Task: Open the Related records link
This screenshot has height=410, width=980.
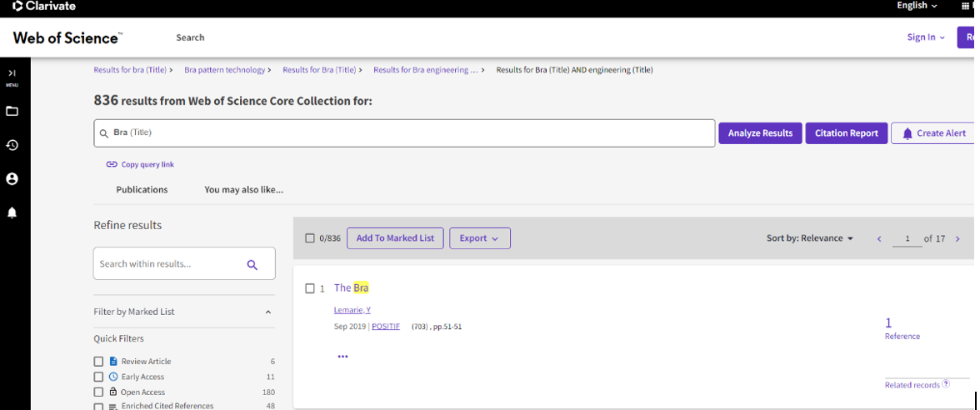Action: point(912,385)
